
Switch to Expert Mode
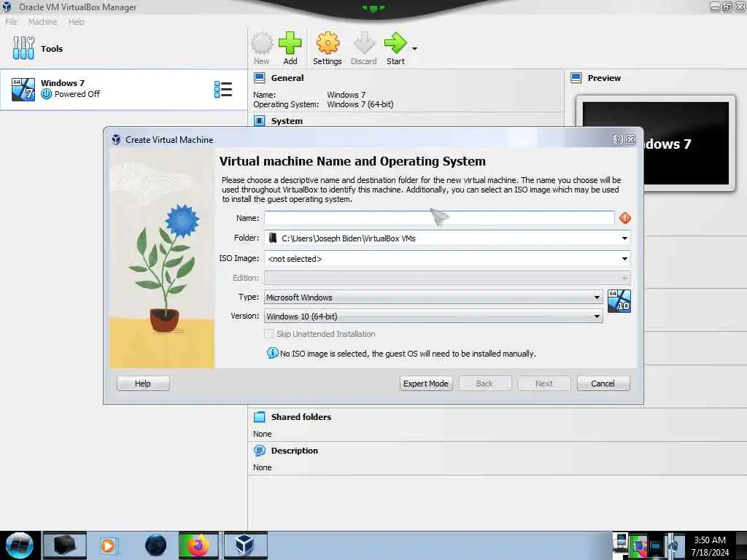[426, 384]
